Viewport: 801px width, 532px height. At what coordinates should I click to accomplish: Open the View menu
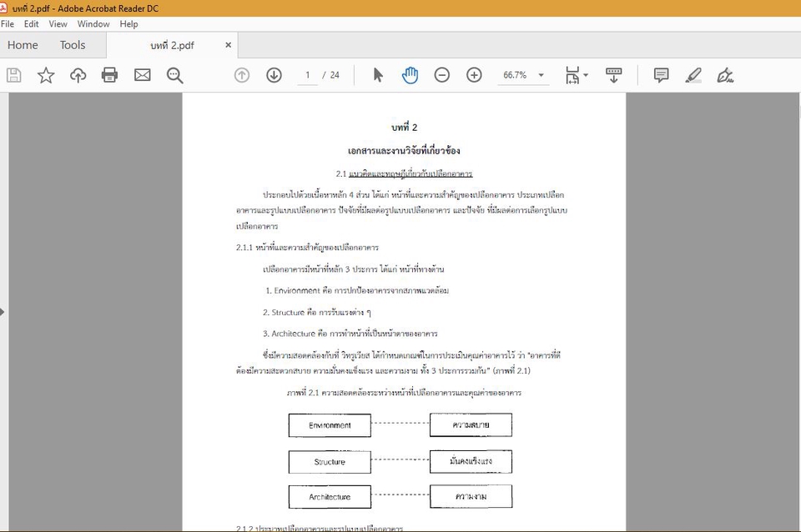(x=58, y=24)
